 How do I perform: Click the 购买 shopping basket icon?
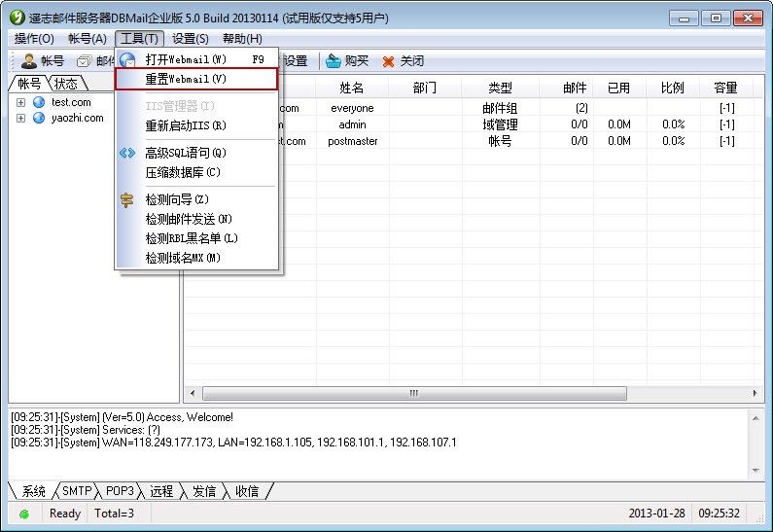click(x=334, y=61)
